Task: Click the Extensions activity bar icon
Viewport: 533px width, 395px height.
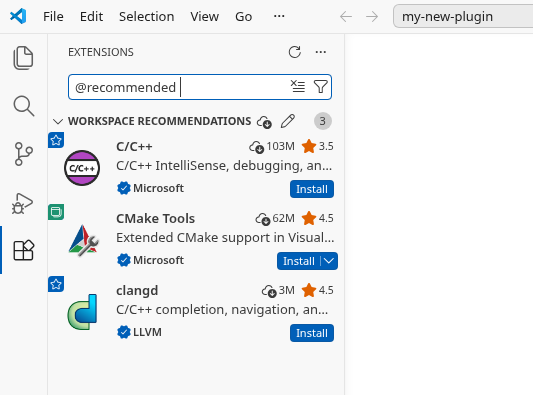Action: (x=23, y=250)
